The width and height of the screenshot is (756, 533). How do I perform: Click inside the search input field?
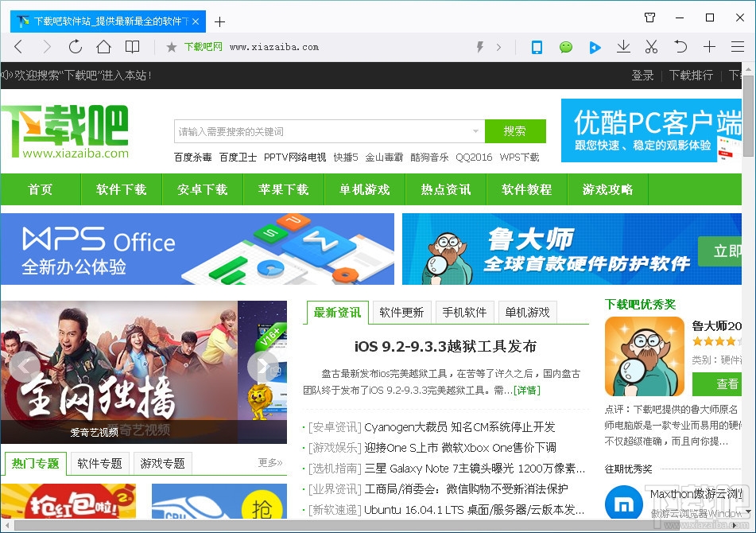point(318,130)
